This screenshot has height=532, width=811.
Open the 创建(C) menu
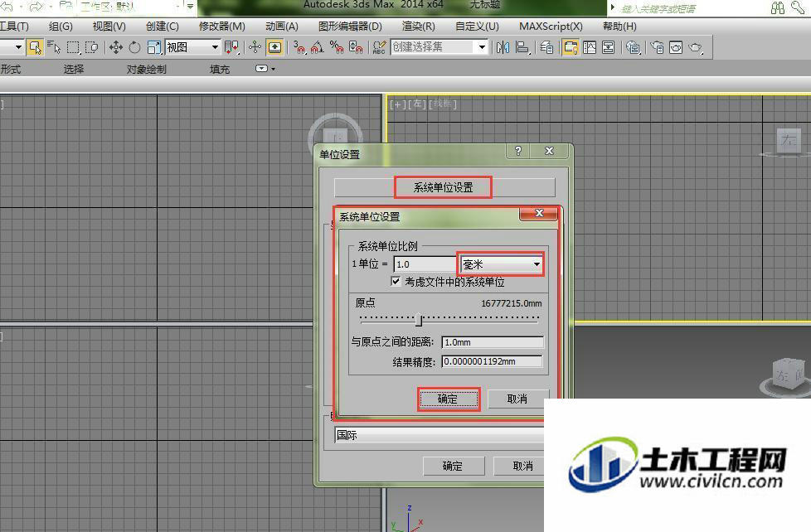(x=163, y=27)
